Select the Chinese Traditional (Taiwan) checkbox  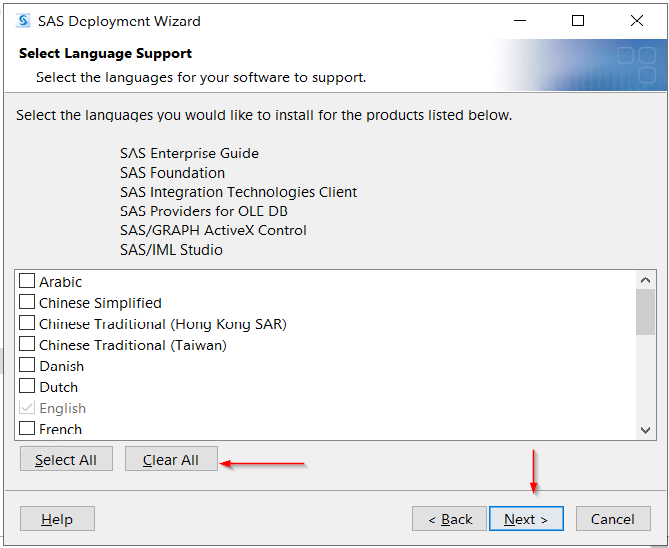[27, 344]
